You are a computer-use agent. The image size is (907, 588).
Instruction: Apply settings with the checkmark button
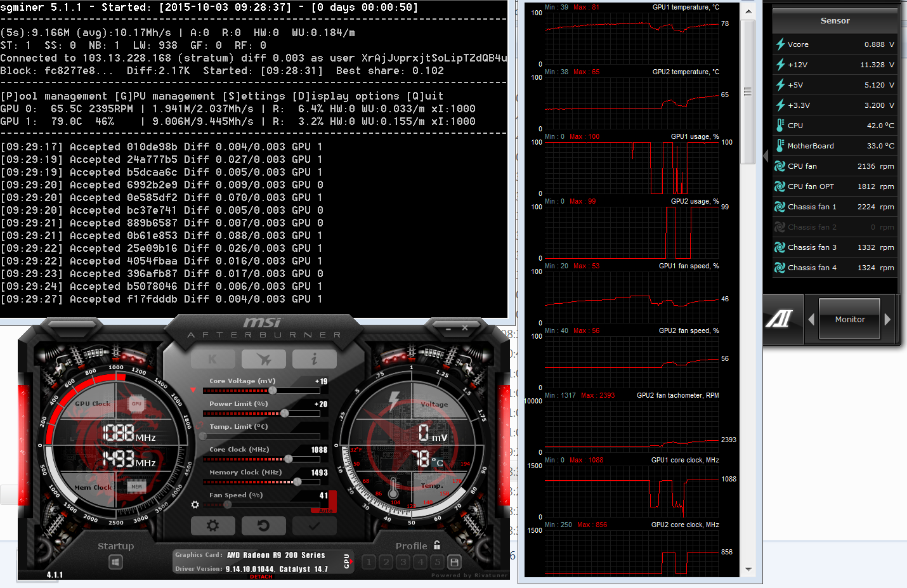tap(315, 525)
